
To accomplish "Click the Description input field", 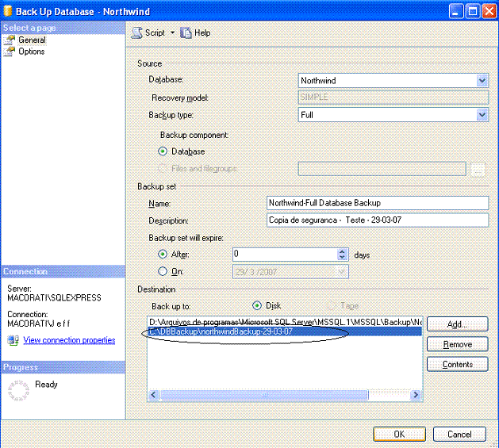I will coord(378,220).
